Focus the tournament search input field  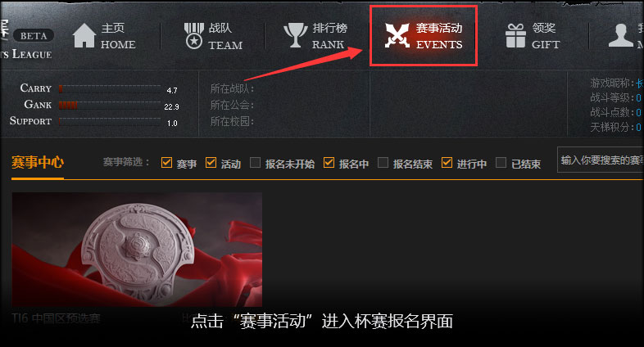(601, 160)
